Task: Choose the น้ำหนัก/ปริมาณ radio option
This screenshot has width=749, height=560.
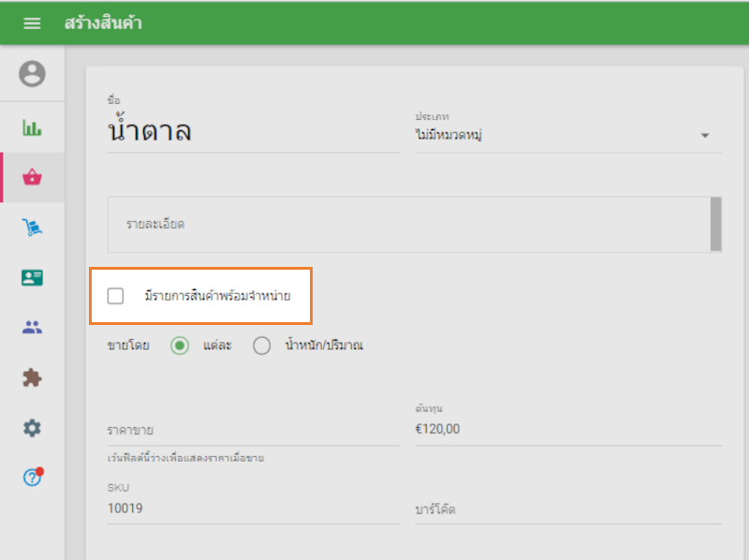Action: coord(262,346)
